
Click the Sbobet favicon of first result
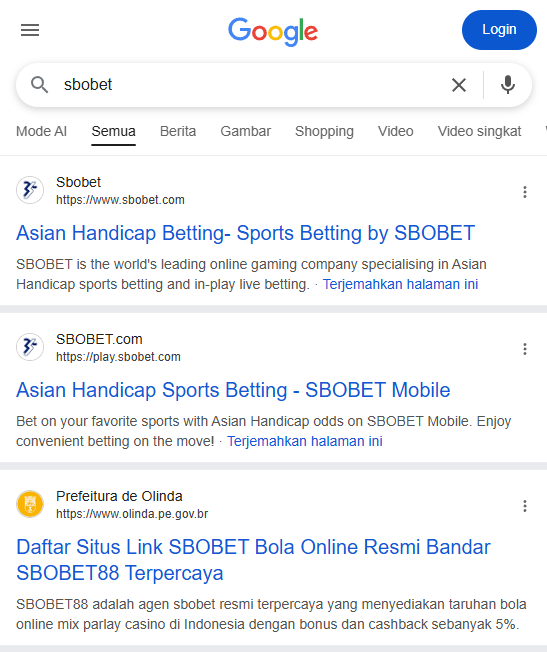click(x=30, y=190)
